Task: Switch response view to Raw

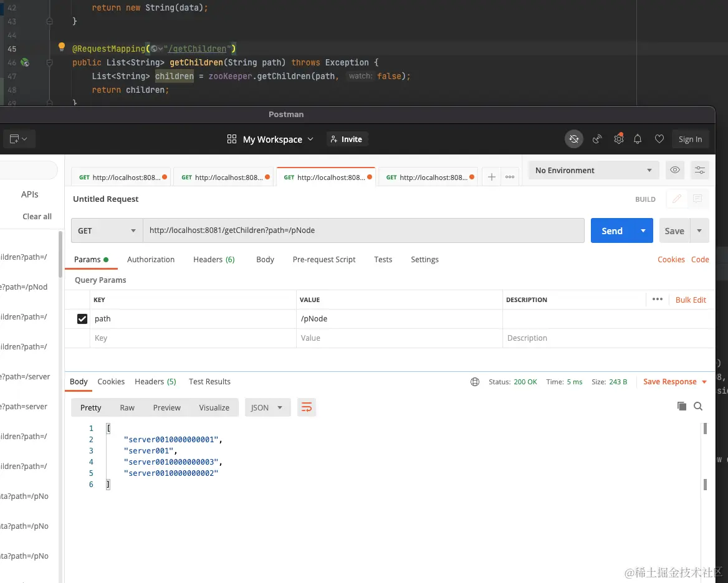Action: click(x=127, y=407)
